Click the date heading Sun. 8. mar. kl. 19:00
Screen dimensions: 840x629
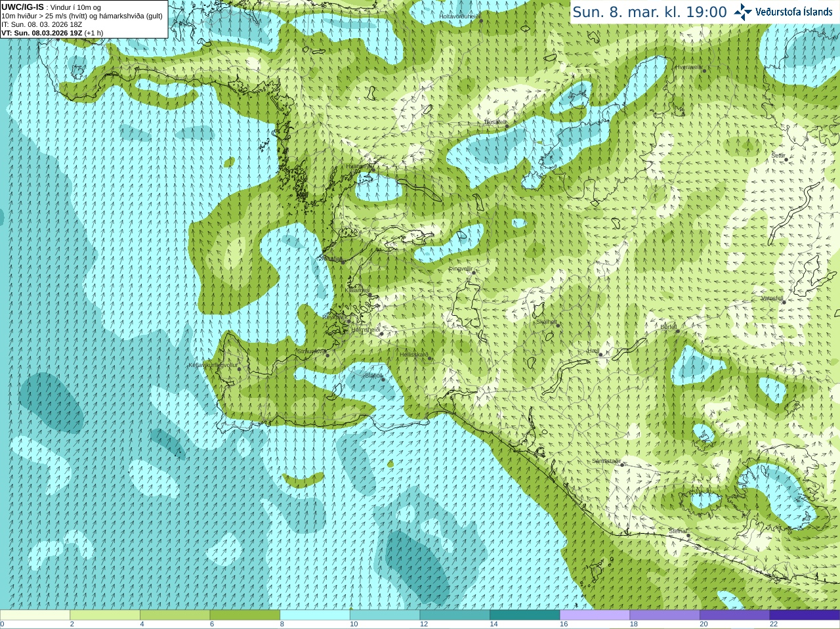click(x=650, y=12)
